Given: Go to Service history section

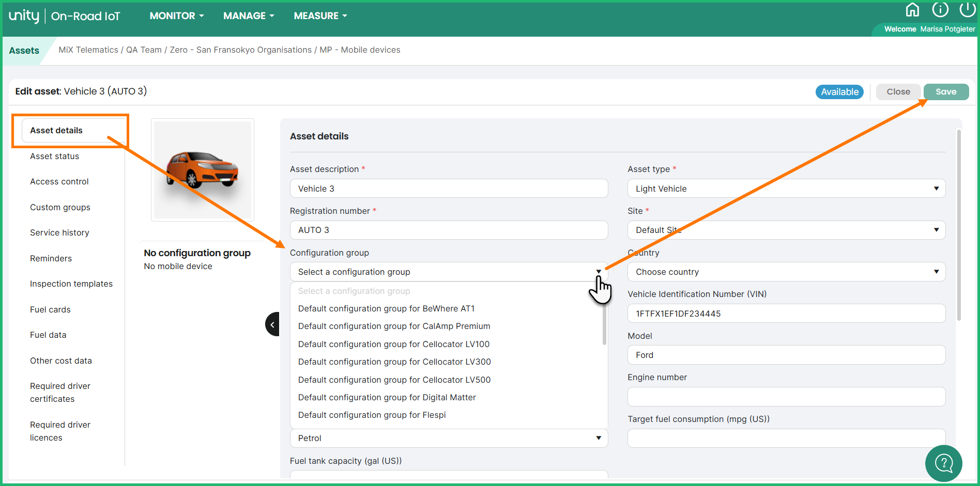Looking at the screenshot, I should (59, 233).
